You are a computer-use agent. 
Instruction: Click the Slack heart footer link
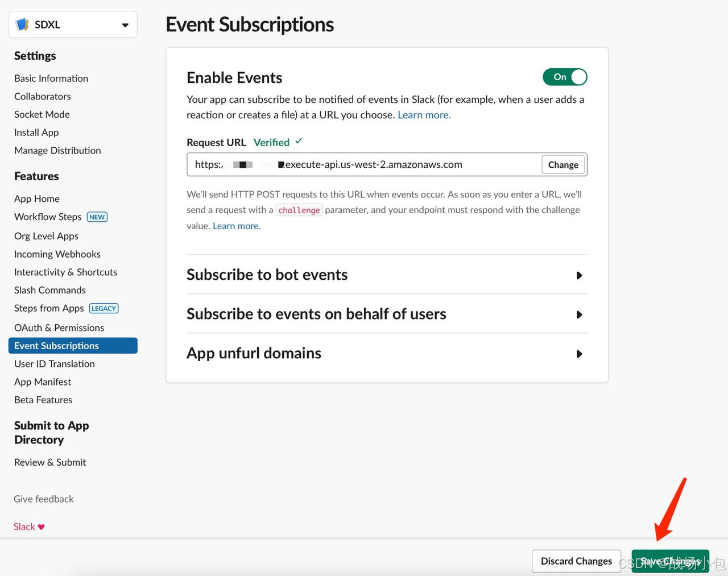coord(29,527)
